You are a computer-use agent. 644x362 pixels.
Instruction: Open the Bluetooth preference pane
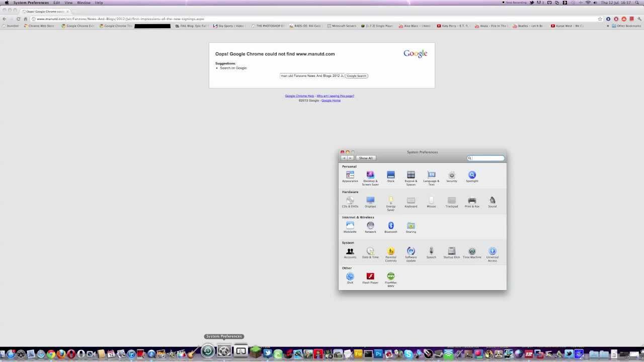coord(391,227)
